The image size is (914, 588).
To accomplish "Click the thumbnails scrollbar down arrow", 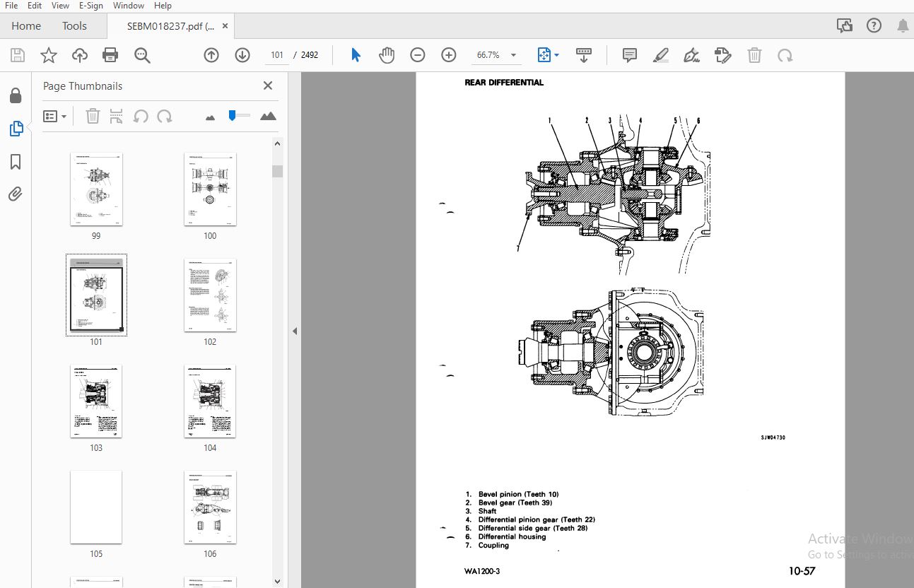I will 278,581.
